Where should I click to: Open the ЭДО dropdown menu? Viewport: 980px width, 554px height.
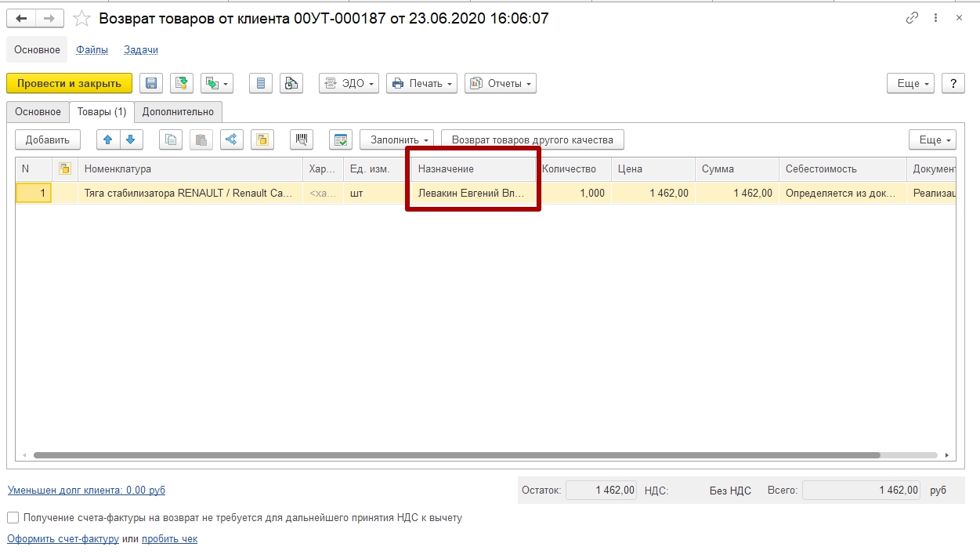(x=349, y=83)
